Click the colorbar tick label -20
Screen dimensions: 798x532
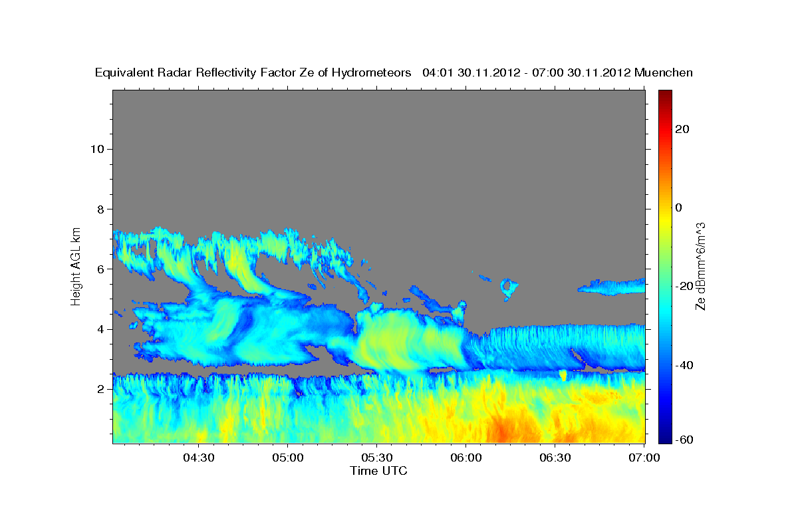point(685,286)
